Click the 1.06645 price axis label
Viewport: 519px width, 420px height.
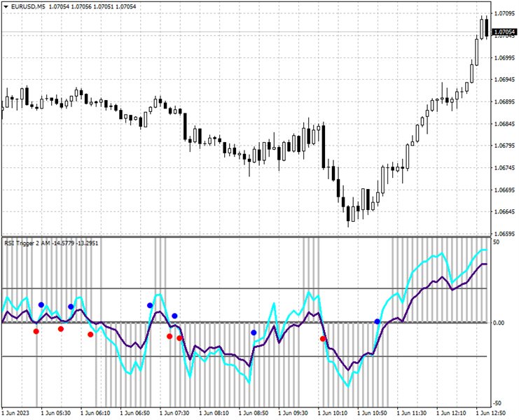pyautogui.click(x=504, y=212)
